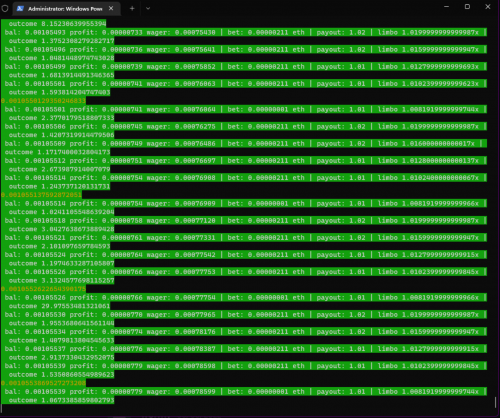
Task: Maximize the terminal window
Action: [x=467, y=7]
